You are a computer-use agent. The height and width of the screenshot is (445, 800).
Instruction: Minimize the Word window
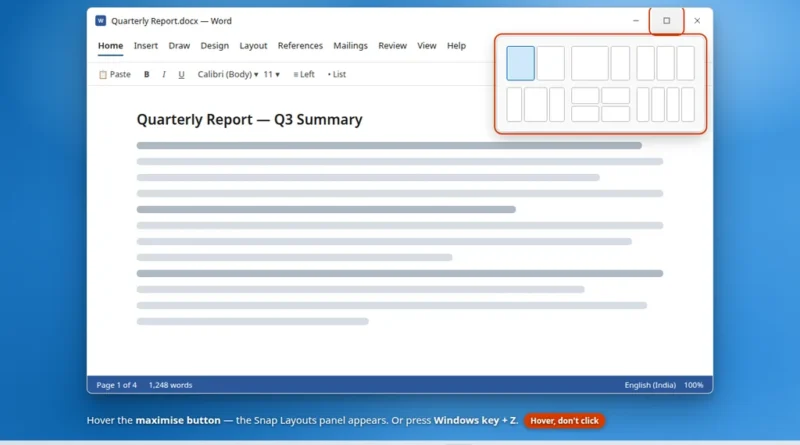[x=636, y=21]
